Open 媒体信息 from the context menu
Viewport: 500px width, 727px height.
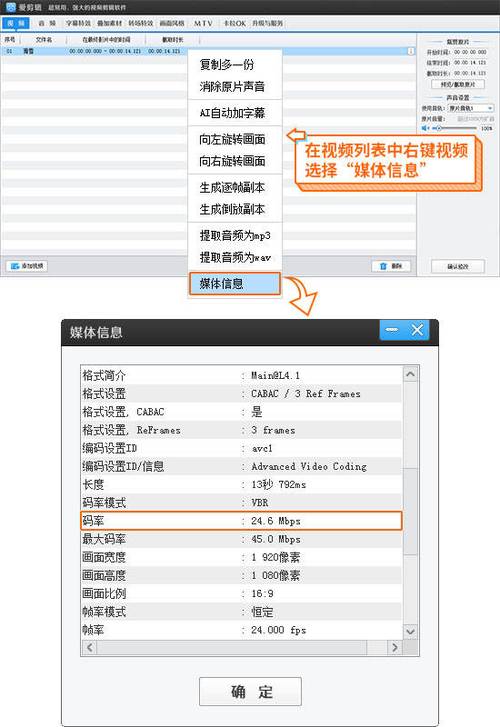tap(235, 283)
